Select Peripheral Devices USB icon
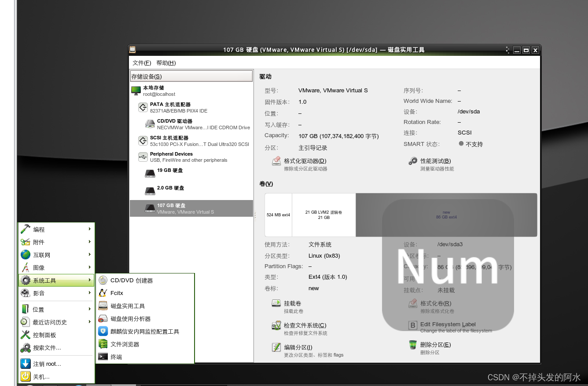This screenshot has height=386, width=588. (x=143, y=157)
